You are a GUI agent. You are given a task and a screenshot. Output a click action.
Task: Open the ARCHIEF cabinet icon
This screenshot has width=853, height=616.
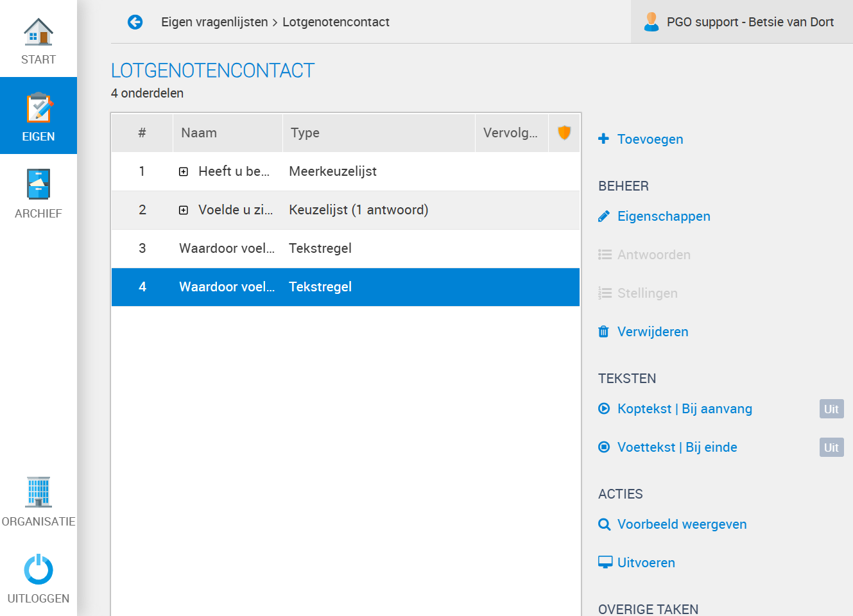39,184
